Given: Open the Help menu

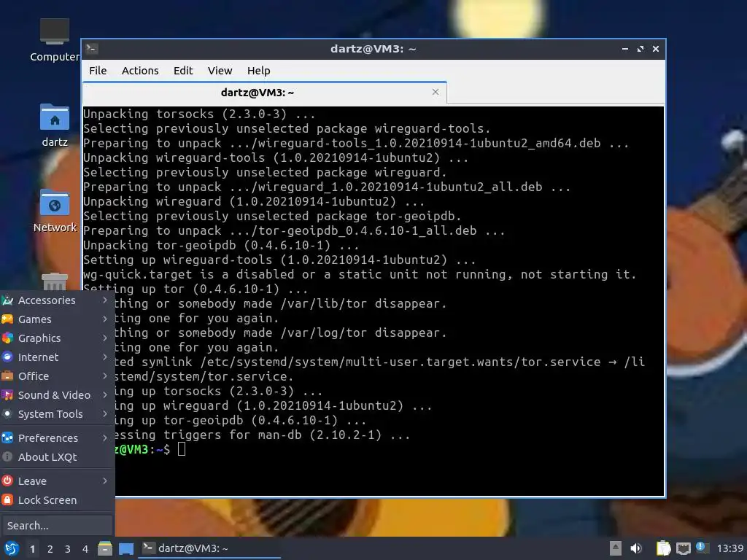Looking at the screenshot, I should (259, 71).
